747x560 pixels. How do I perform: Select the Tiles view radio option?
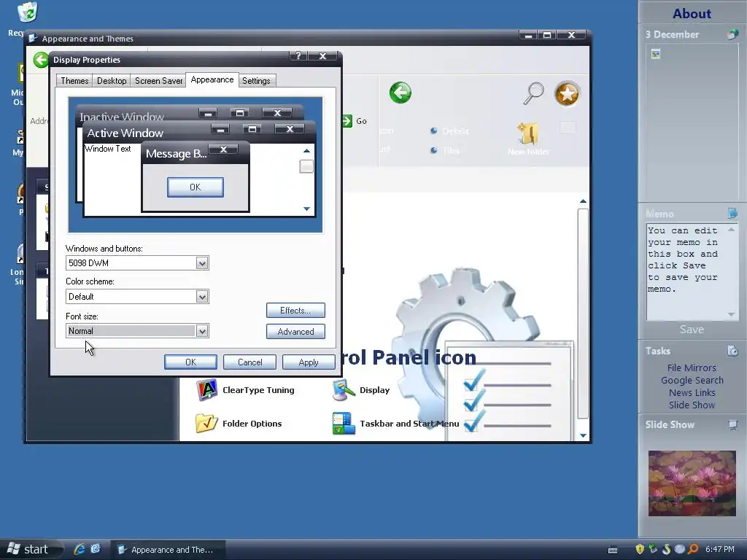point(434,150)
